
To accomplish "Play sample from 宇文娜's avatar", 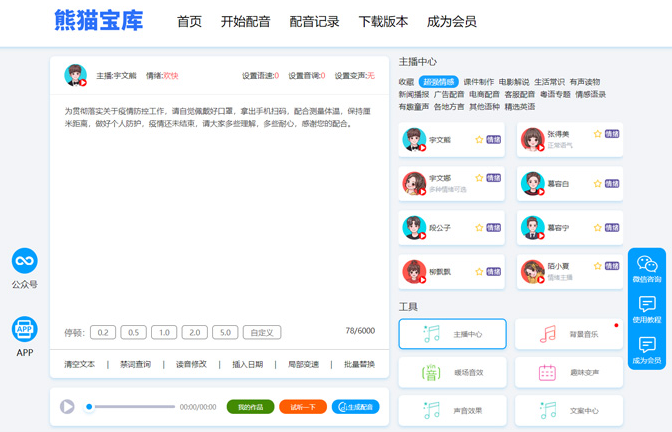I will (x=423, y=192).
